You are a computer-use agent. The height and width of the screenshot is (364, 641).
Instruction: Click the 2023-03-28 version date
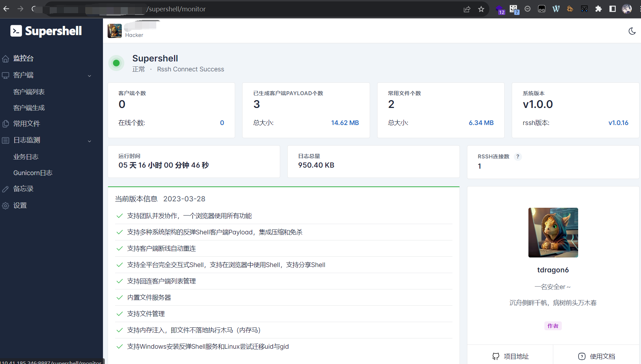tap(184, 199)
